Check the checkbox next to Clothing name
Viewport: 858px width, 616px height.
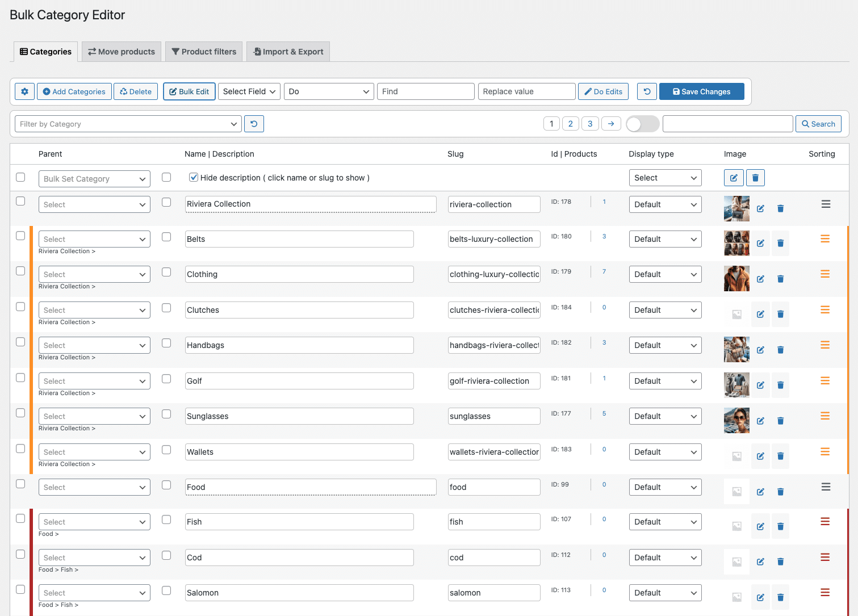coord(166,272)
